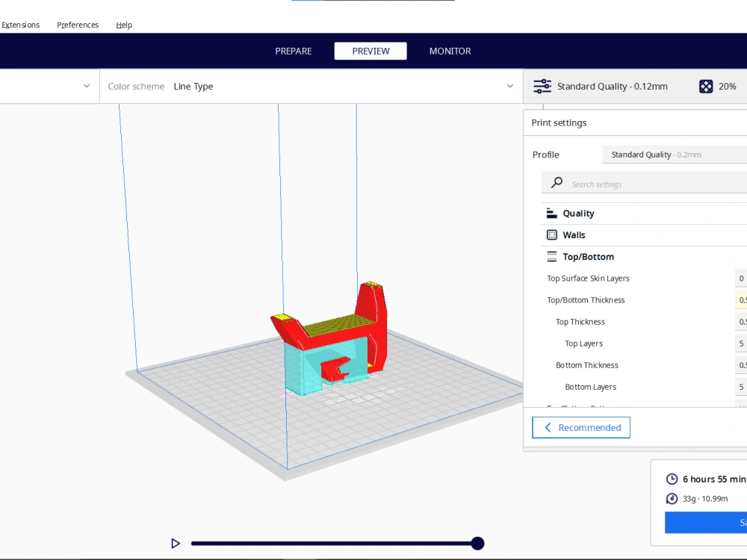Click the Bottom Thickness setting label

(587, 365)
